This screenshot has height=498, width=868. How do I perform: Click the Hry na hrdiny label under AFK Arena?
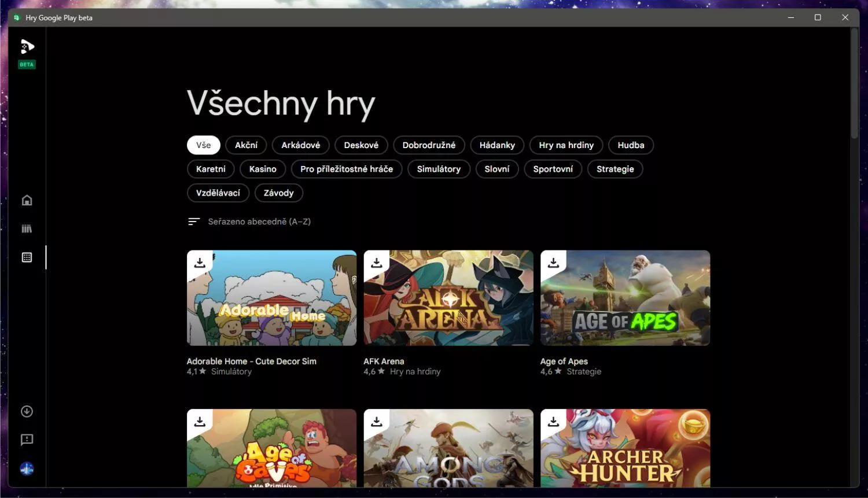pyautogui.click(x=415, y=371)
